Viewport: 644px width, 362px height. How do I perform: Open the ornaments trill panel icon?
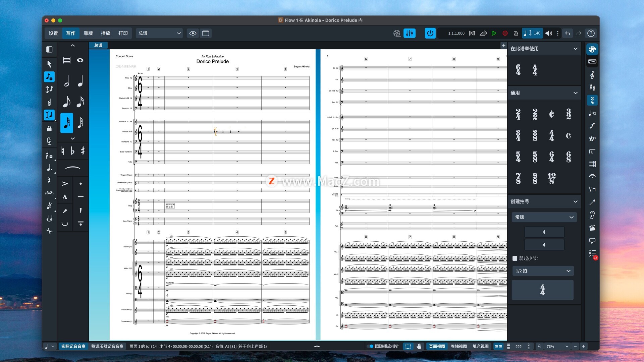pyautogui.click(x=592, y=138)
